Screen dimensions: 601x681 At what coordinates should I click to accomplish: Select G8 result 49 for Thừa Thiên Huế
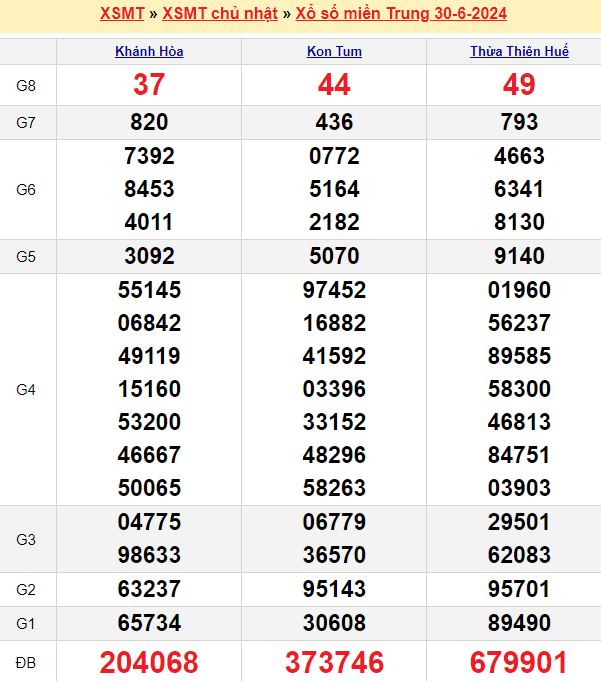pos(519,84)
